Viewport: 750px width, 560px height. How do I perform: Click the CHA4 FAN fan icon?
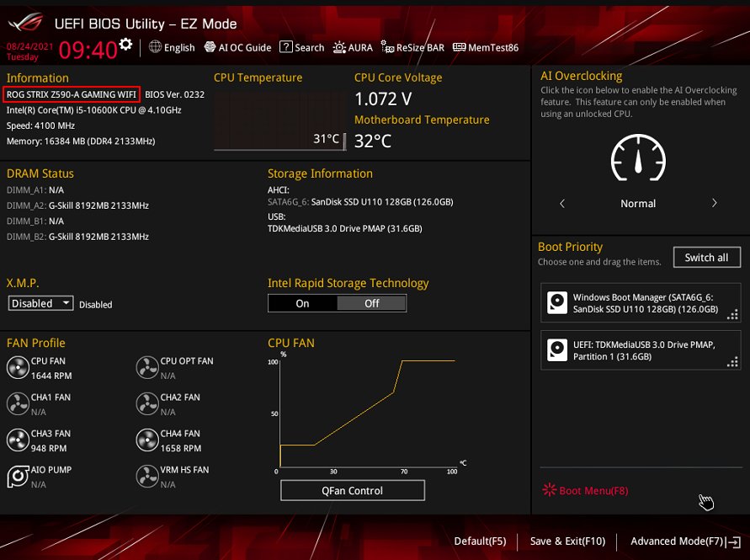[x=147, y=440]
